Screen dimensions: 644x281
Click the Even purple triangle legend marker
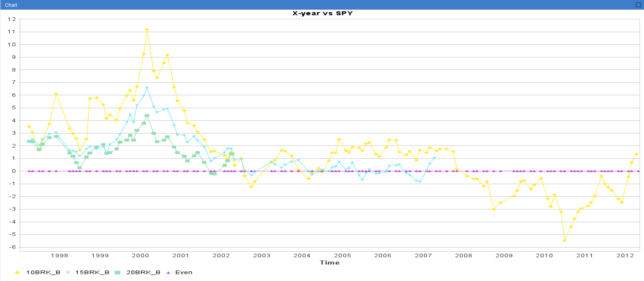click(x=168, y=273)
